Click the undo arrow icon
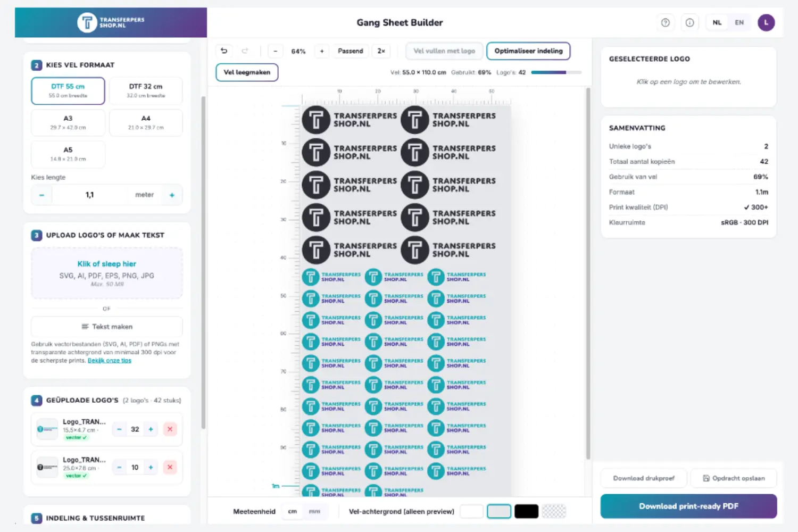This screenshot has width=798, height=532. coord(224,51)
